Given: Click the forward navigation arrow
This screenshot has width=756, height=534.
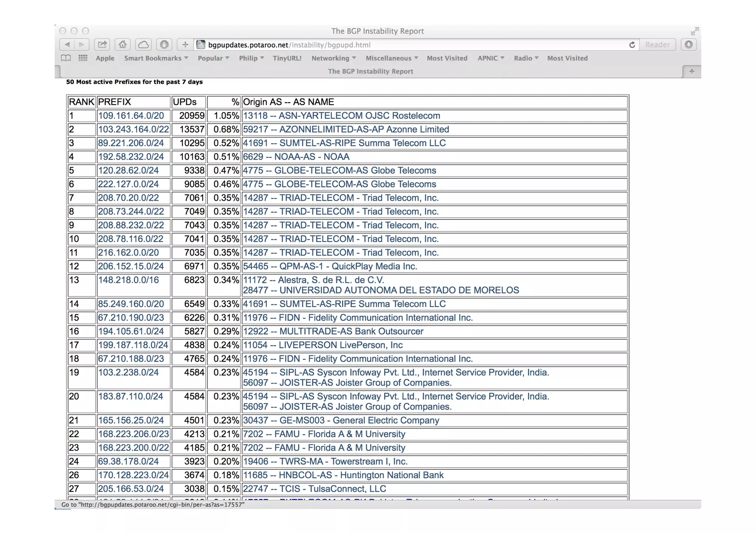Looking at the screenshot, I should 82,45.
